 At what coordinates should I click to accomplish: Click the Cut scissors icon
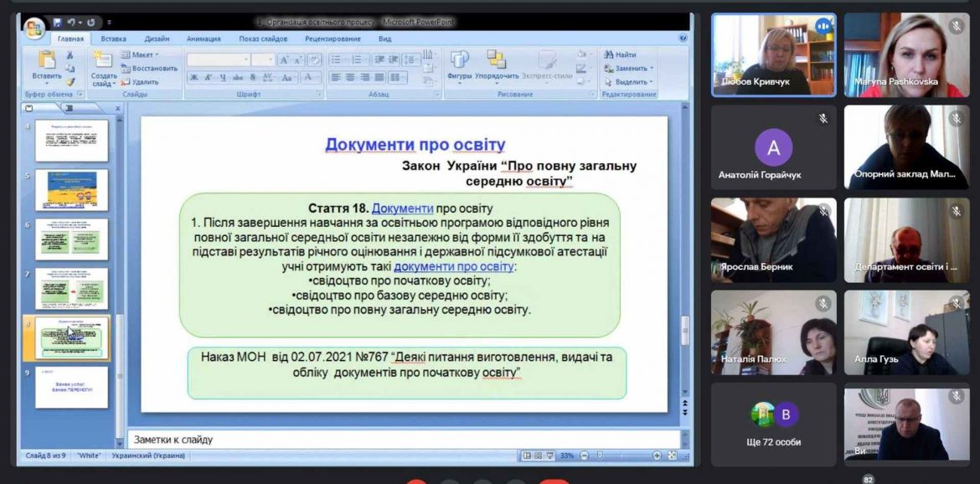coord(71,54)
